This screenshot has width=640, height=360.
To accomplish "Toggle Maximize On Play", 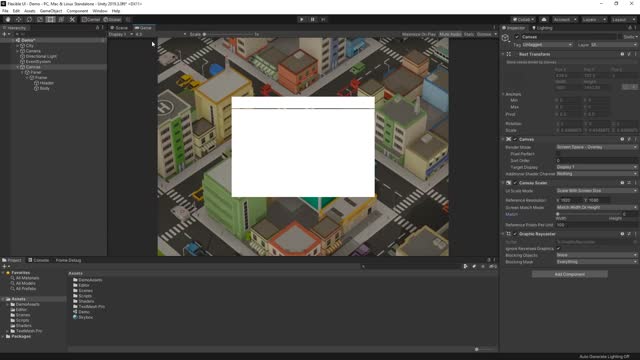I will tap(419, 34).
